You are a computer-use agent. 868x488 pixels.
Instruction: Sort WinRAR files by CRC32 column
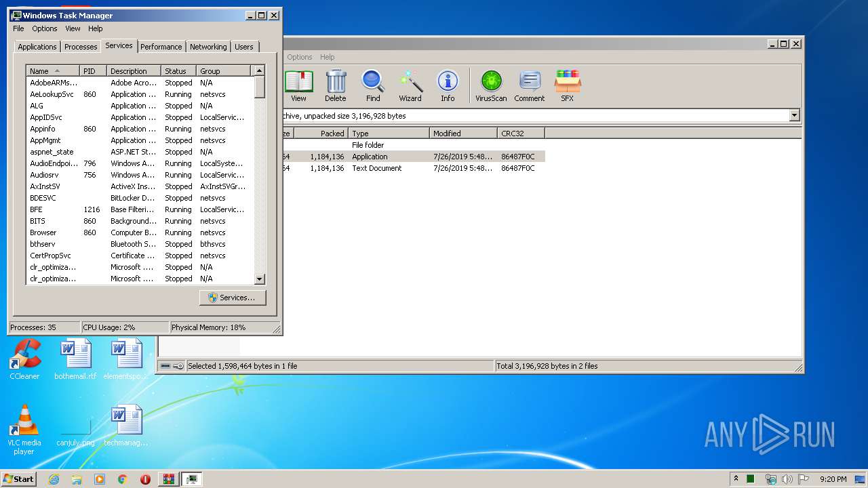pos(521,134)
